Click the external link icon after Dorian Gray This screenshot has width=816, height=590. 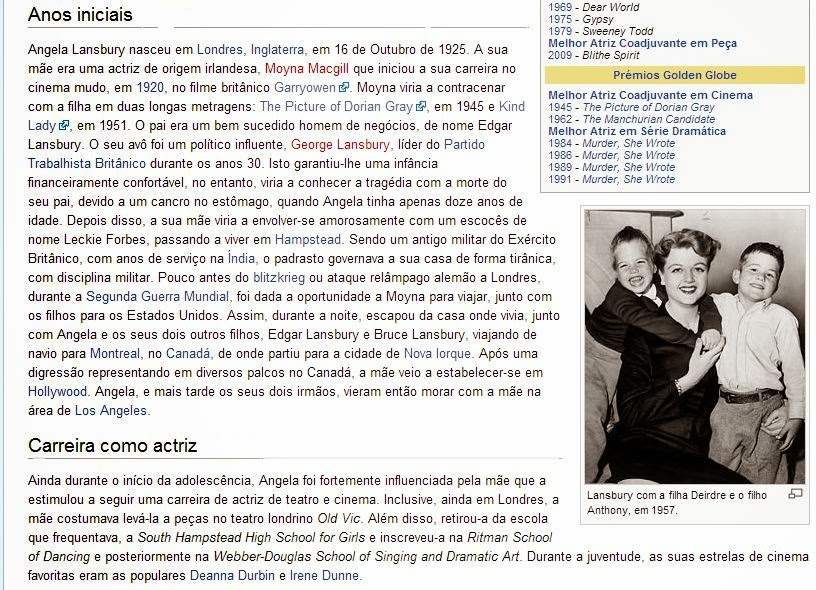pyautogui.click(x=420, y=107)
